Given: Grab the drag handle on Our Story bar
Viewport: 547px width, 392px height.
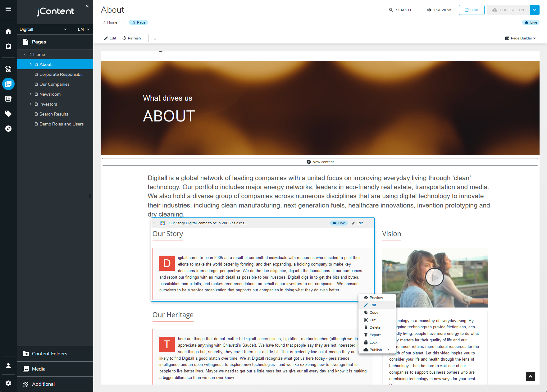Looking at the screenshot, I should 154,223.
